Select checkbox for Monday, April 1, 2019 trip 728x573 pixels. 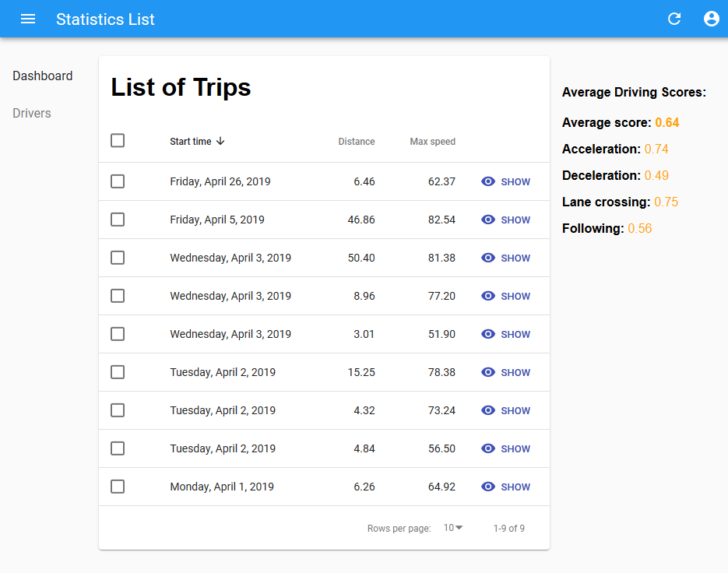pos(118,487)
